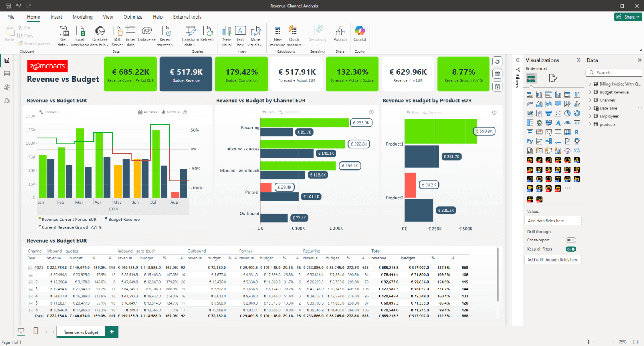Expand the Channels table in Data pane
Image resolution: width=644 pixels, height=346 pixels.
pyautogui.click(x=590, y=100)
